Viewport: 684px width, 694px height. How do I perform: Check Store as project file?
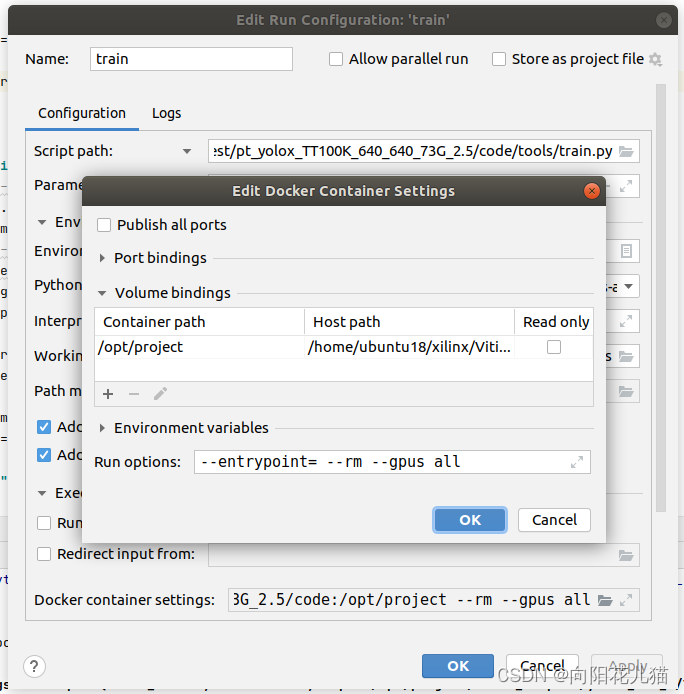pyautogui.click(x=499, y=59)
